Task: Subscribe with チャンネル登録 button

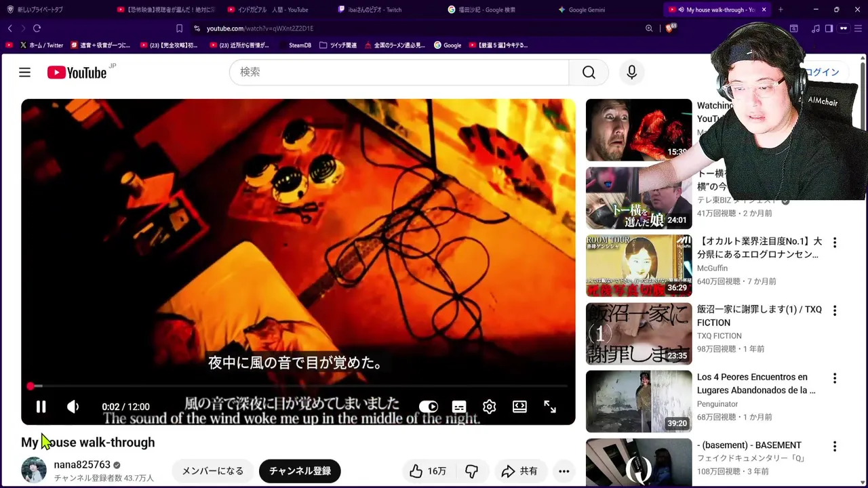Action: [300, 471]
